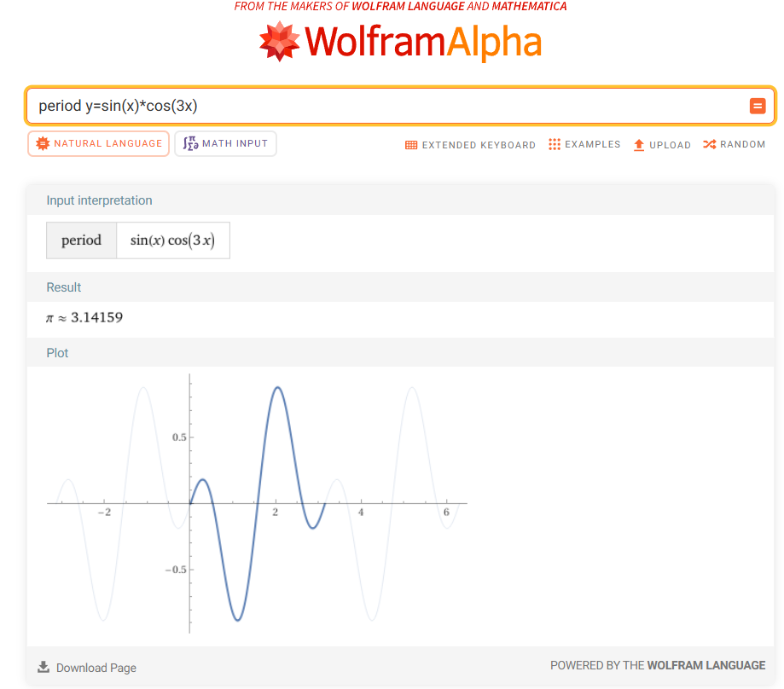Click the Examples grid icon
Image resolution: width=784 pixels, height=689 pixels.
(x=554, y=144)
